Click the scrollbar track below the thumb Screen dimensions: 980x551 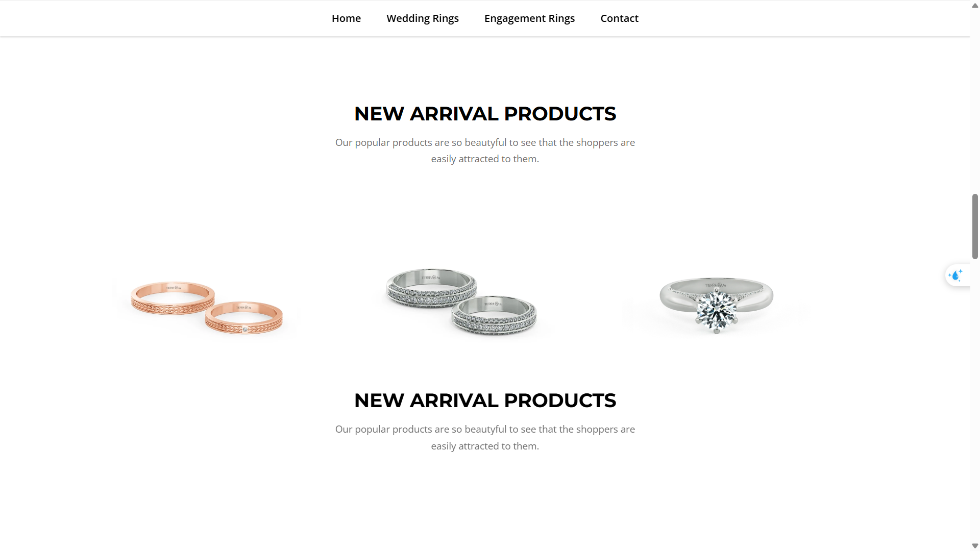pos(975,398)
